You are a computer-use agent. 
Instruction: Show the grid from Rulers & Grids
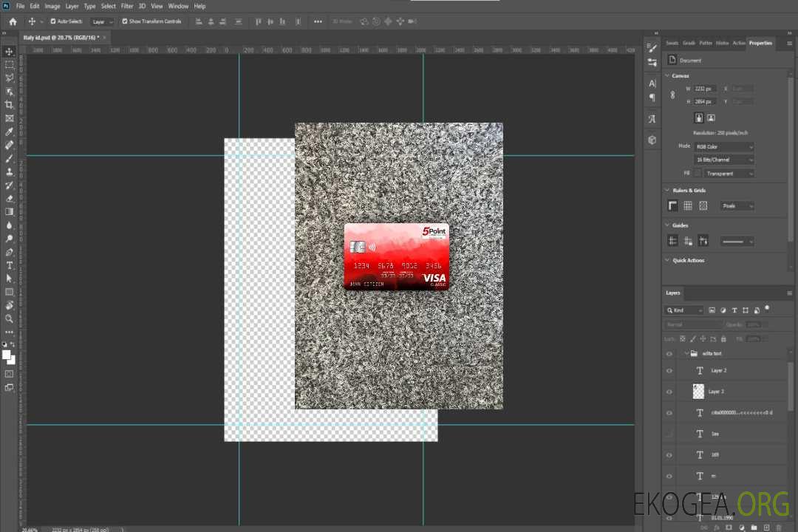point(687,206)
